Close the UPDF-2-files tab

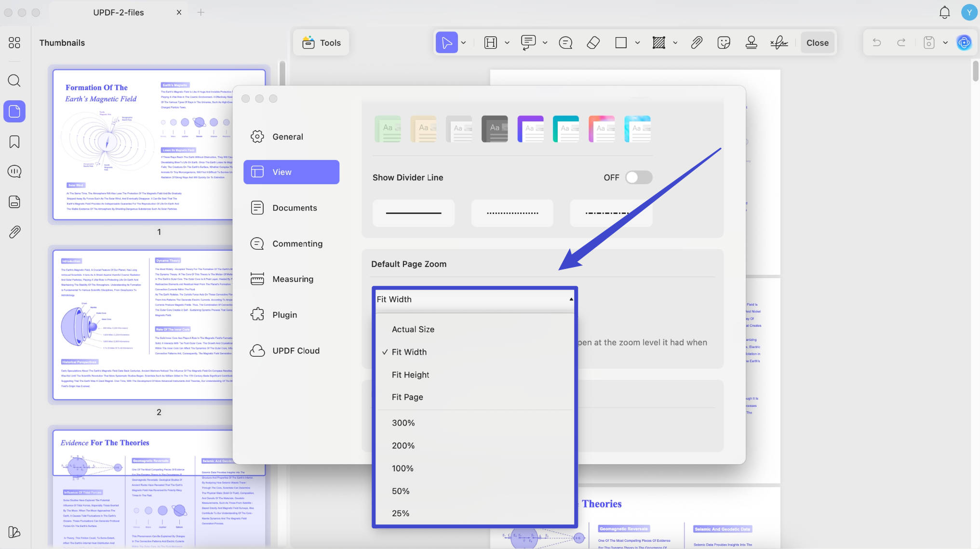[179, 13]
